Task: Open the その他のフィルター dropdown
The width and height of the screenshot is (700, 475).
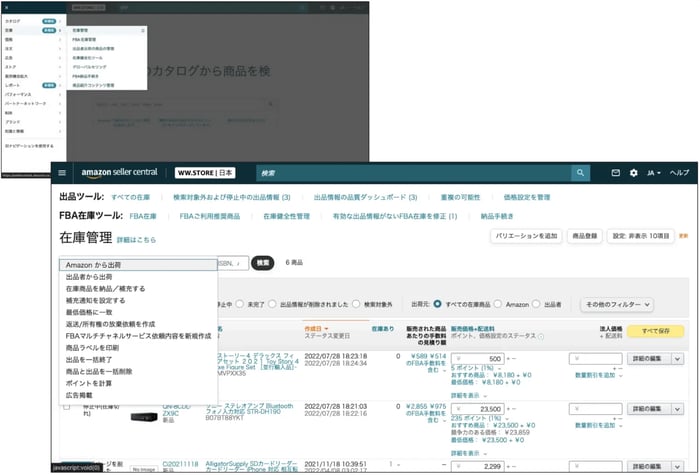Action: click(617, 304)
